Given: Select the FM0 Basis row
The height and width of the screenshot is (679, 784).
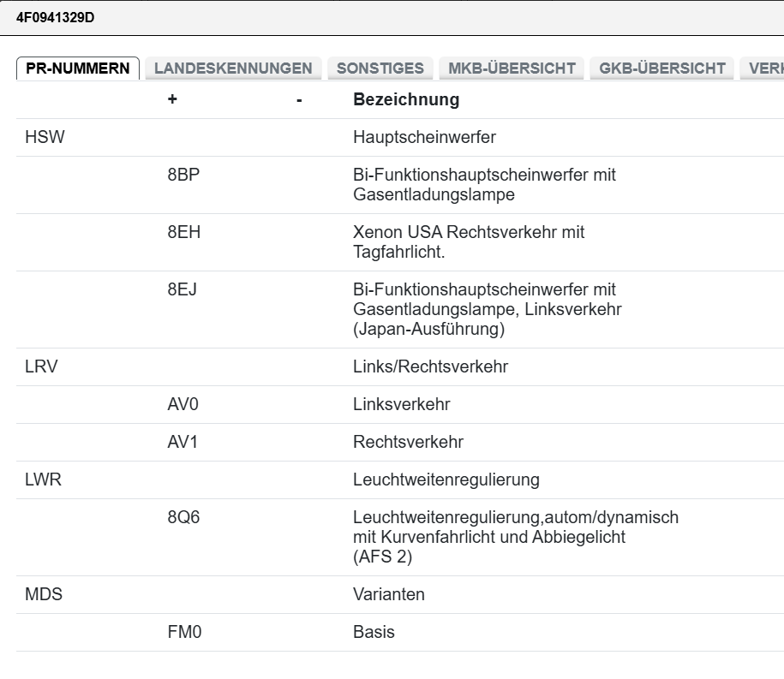Looking at the screenshot, I should (x=400, y=632).
